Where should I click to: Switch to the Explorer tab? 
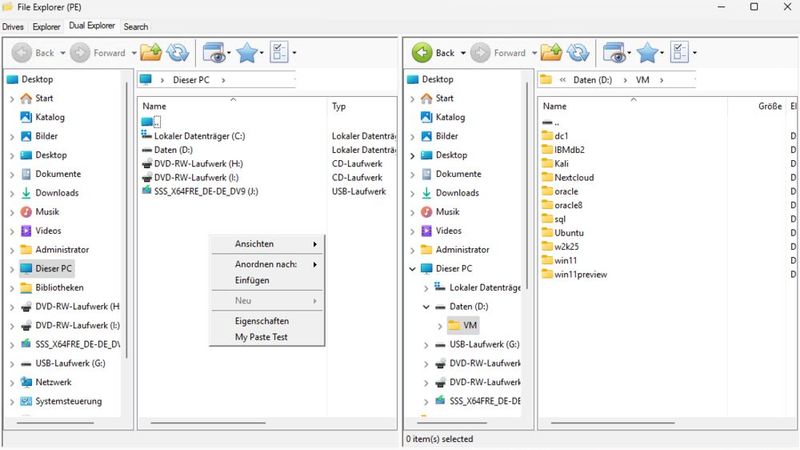point(46,27)
